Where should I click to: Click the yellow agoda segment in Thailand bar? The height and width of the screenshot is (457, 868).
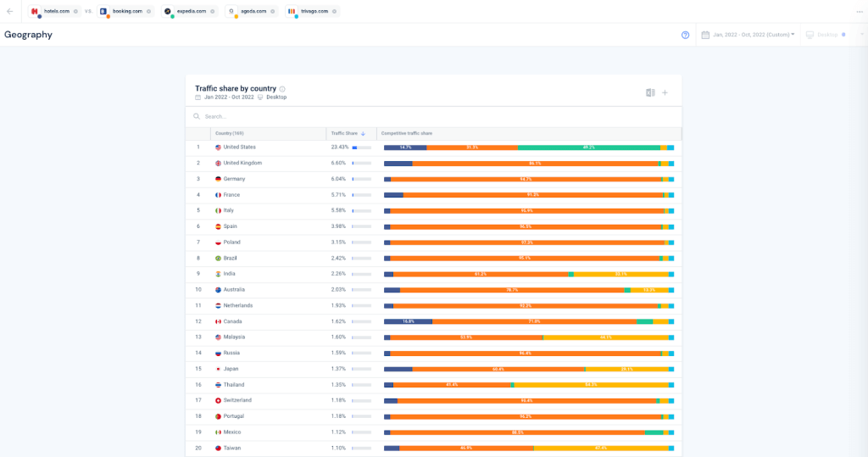[x=591, y=385]
